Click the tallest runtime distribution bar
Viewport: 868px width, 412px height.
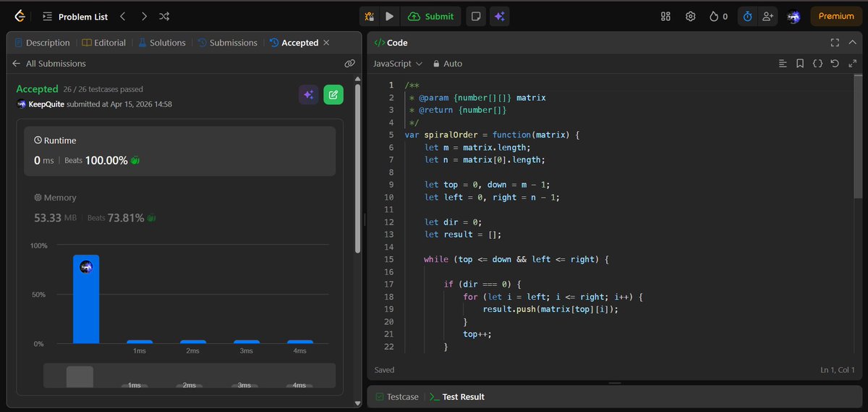(x=86, y=299)
